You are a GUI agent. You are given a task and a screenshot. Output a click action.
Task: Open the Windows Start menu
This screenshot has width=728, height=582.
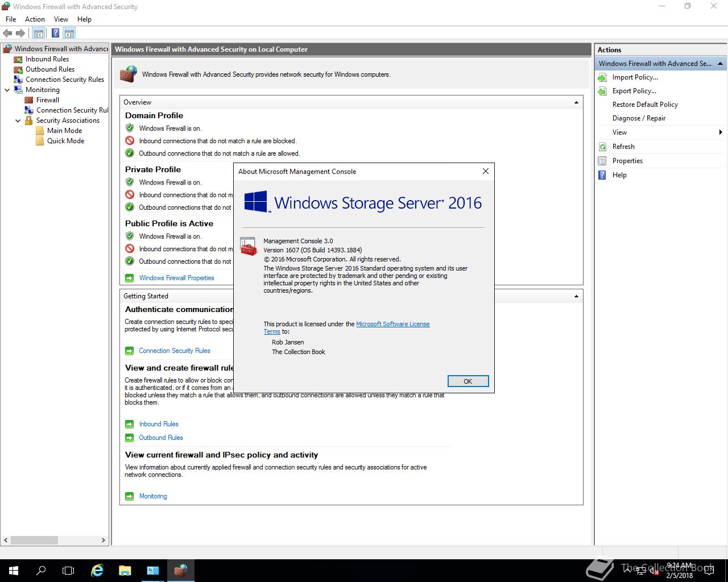[x=14, y=571]
